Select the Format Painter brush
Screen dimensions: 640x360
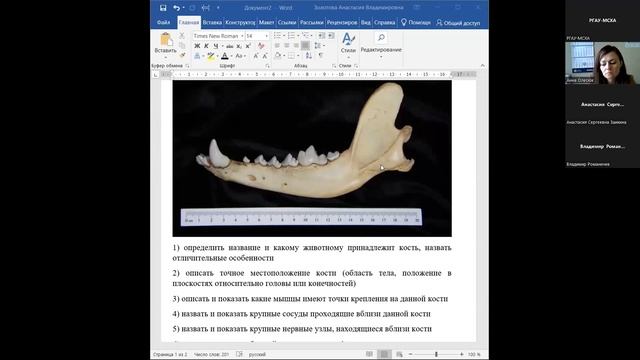point(182,55)
